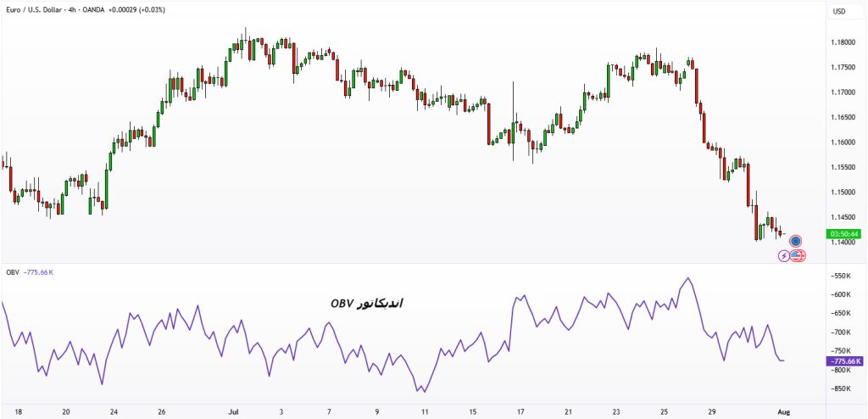Click the US flag economic event icon

click(798, 256)
